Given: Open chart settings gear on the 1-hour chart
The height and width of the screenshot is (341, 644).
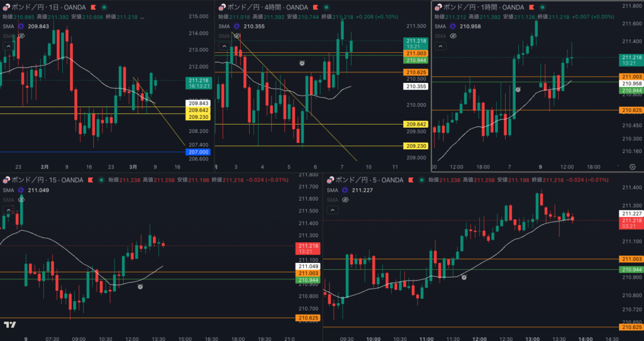Looking at the screenshot, I should (x=632, y=166).
